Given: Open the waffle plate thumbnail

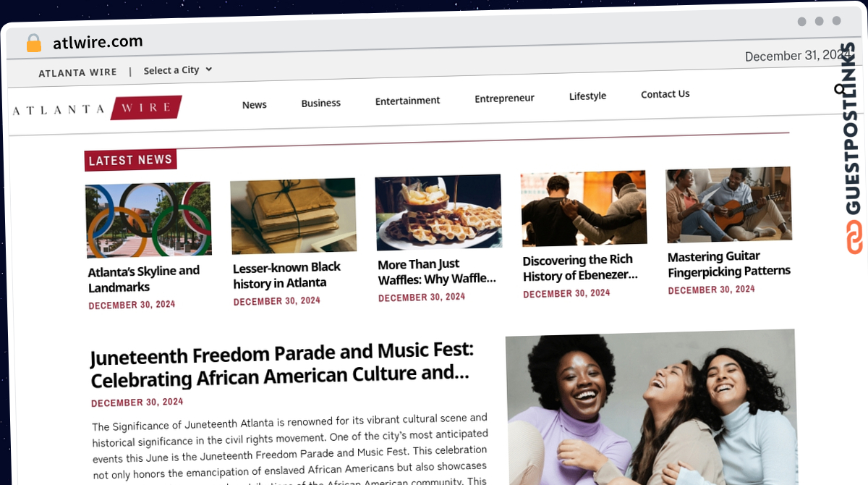Looking at the screenshot, I should (438, 211).
